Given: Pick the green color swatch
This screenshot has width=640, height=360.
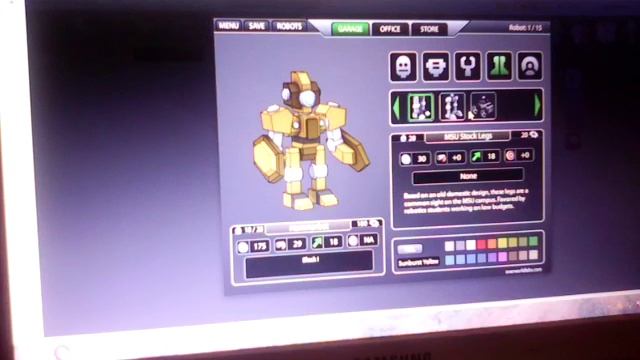Looking at the screenshot, I should tap(533, 241).
